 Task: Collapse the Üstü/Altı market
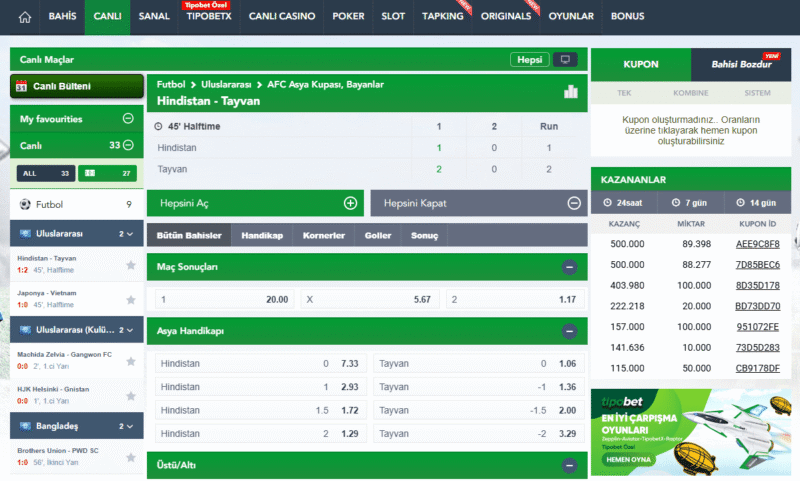click(569, 465)
